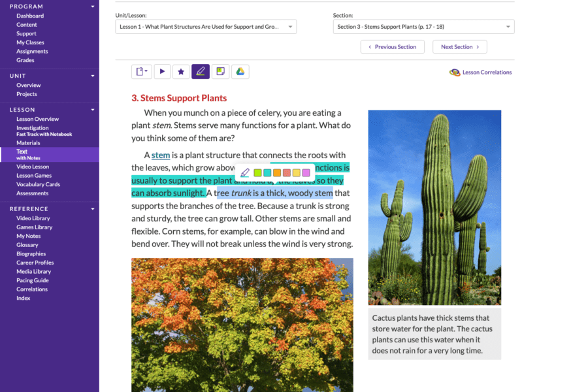Go to Previous Section
Screen dimensions: 588x392
tap(393, 47)
